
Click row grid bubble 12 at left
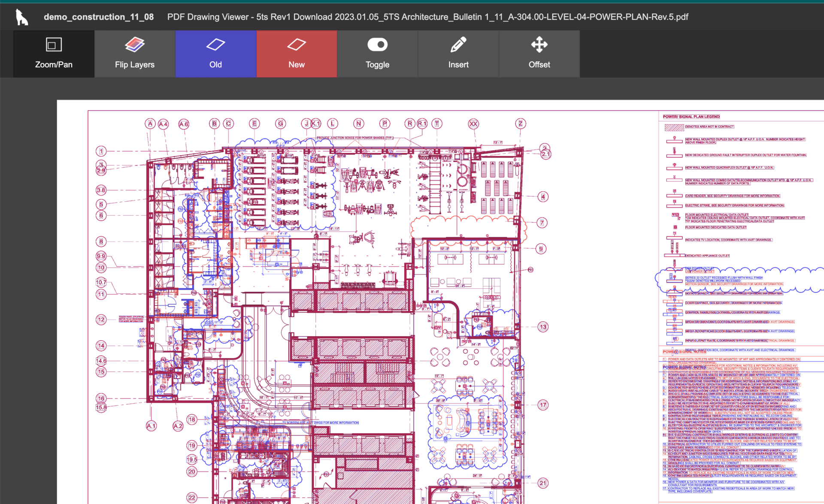click(x=101, y=320)
